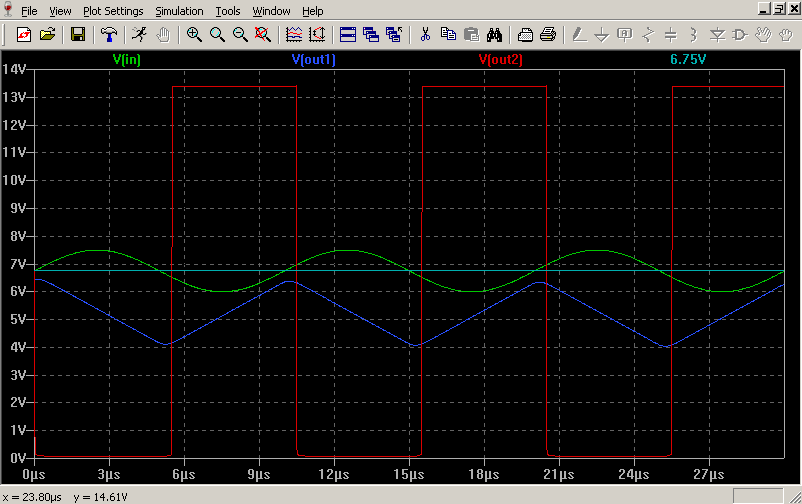Click the disabled Draw Wire pencil icon
This screenshot has width=802, height=504.
coord(579,35)
